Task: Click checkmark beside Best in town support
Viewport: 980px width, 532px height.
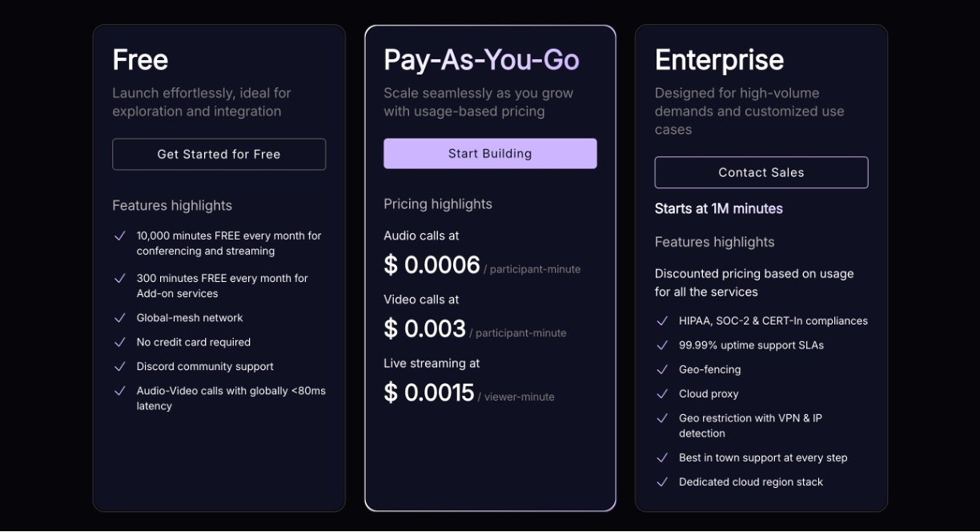Action: coord(662,457)
